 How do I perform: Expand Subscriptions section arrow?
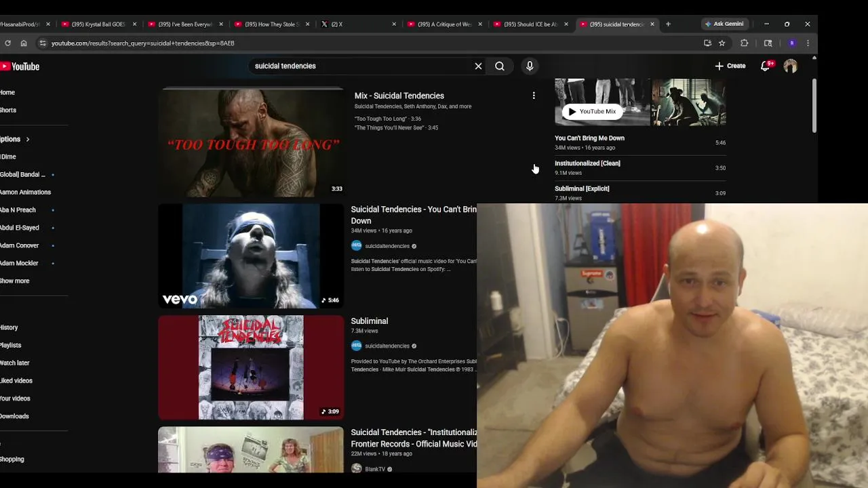28,139
